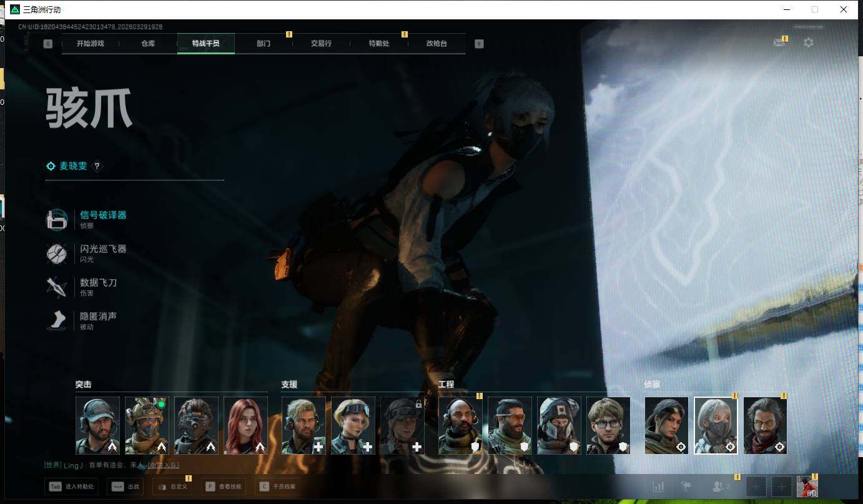Click the 侦察 class heading

click(652, 385)
